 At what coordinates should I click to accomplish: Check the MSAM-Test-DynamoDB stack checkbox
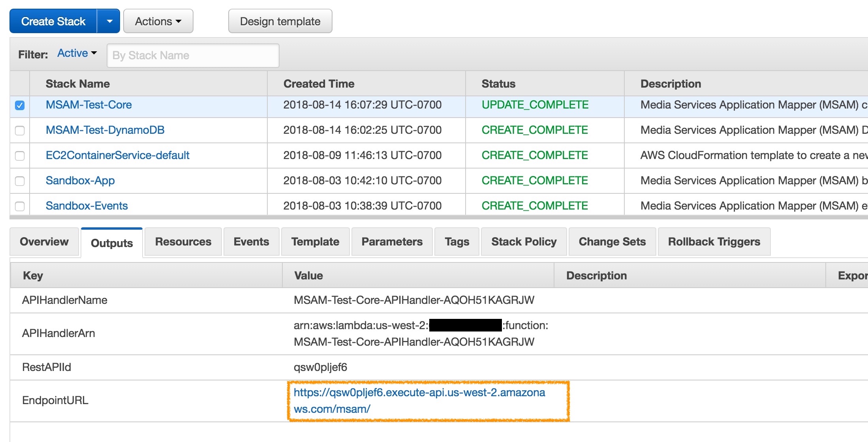(x=20, y=131)
